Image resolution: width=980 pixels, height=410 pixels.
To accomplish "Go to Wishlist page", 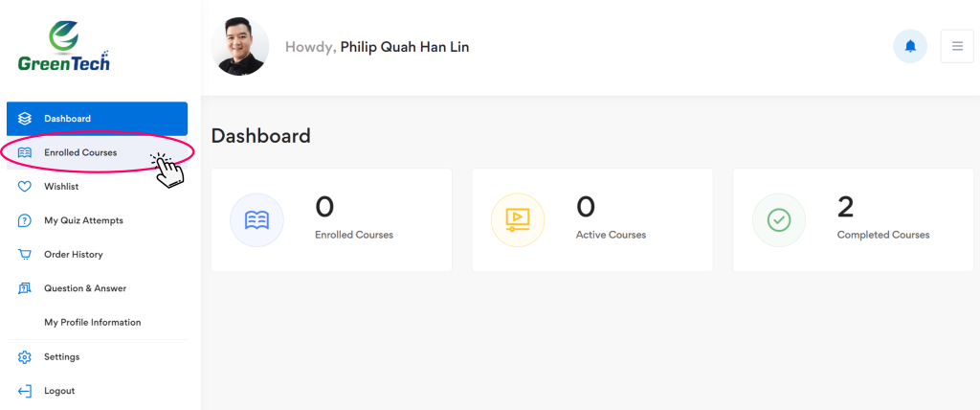I will [61, 187].
